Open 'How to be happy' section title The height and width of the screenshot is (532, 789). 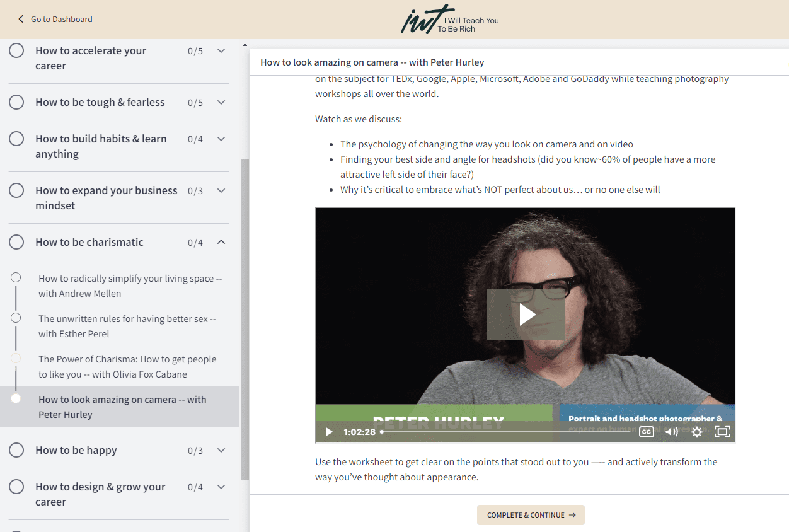76,450
